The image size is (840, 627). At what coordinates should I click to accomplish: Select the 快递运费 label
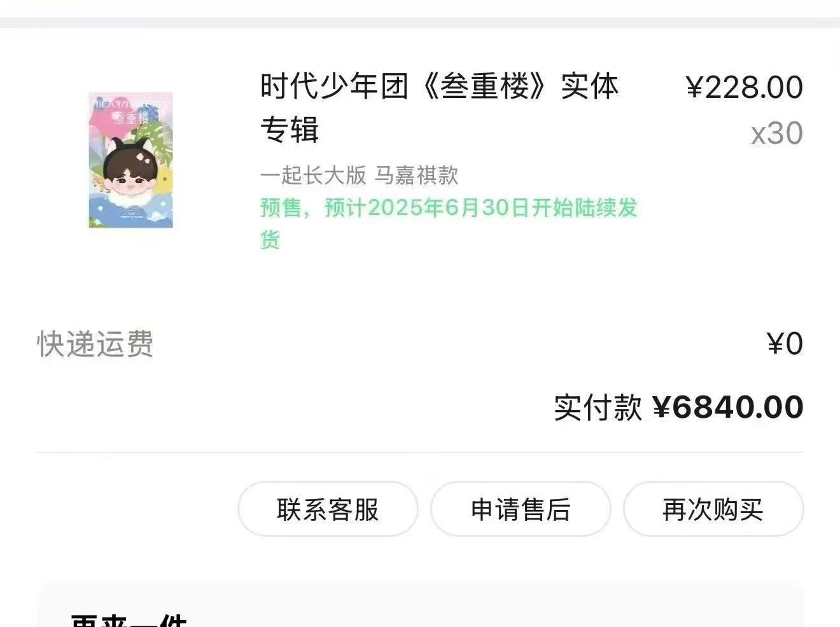click(95, 344)
